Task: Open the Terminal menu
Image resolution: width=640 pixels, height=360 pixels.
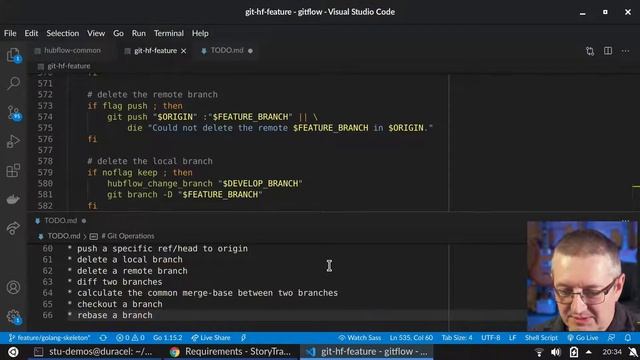Action: pyautogui.click(x=169, y=33)
